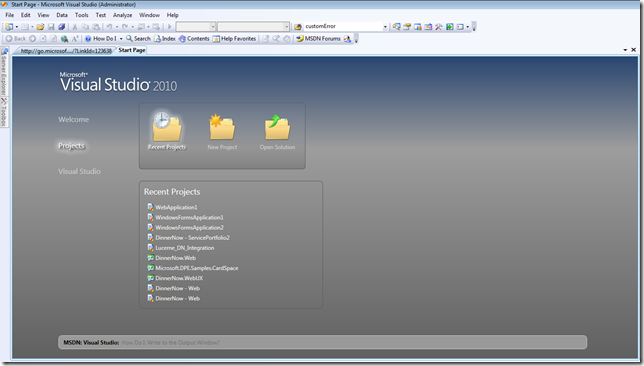Open the Help menu

(172, 15)
